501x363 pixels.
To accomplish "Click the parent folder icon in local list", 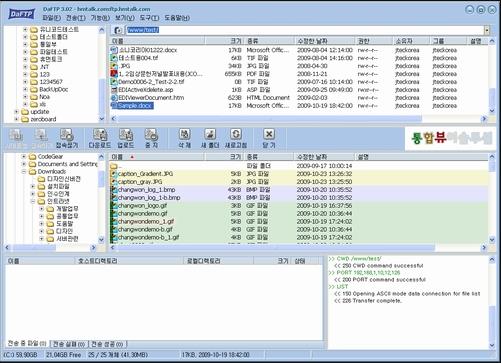I will [x=114, y=166].
